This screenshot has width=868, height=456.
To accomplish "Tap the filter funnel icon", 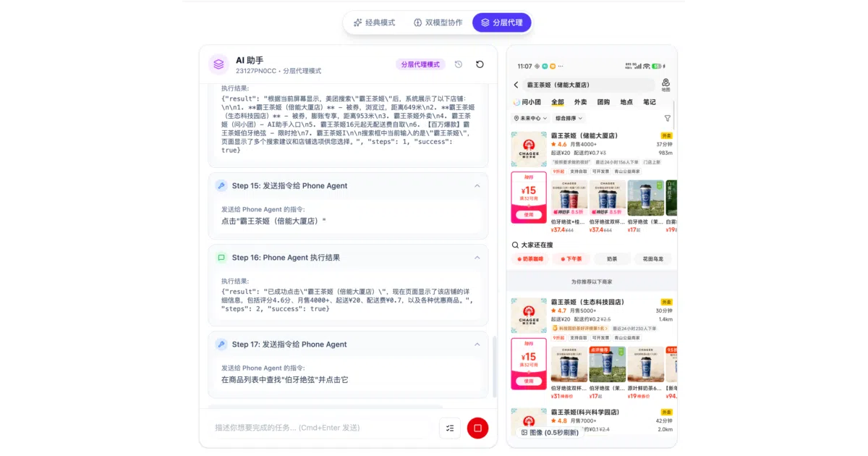I will click(667, 118).
